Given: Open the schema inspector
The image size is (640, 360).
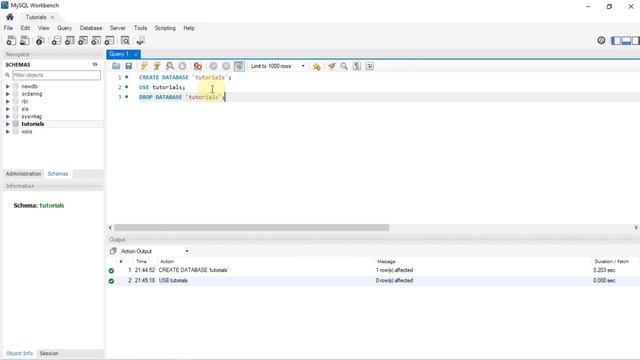Looking at the screenshot, I should 40,40.
